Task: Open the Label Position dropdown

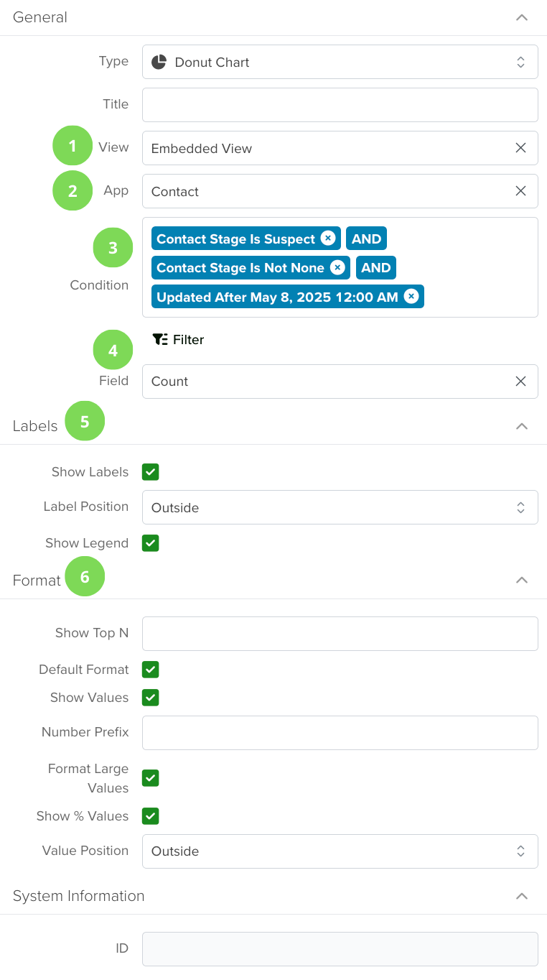Action: (340, 507)
